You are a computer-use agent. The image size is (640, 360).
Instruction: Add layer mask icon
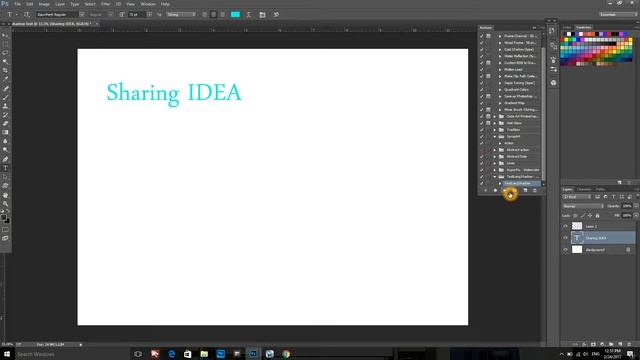(x=593, y=344)
